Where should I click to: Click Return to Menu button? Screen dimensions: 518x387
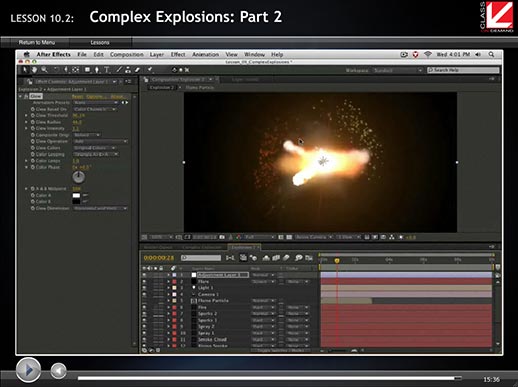click(37, 42)
